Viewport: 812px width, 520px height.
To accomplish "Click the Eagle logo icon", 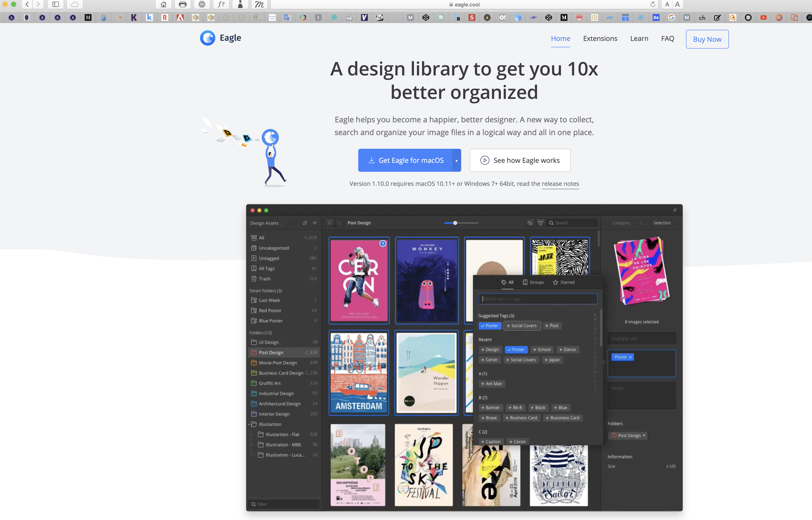I will tap(207, 38).
